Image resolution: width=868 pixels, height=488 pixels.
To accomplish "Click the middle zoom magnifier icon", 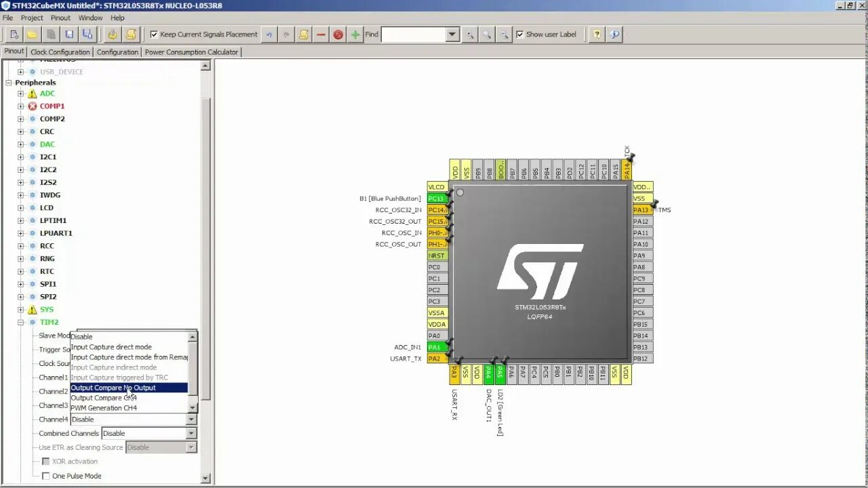I will click(486, 35).
